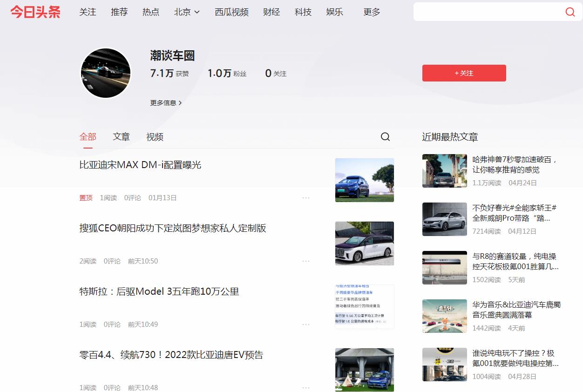Open hot article 谁说纯电玩不了操控
This screenshot has height=392, width=583.
tap(515, 358)
